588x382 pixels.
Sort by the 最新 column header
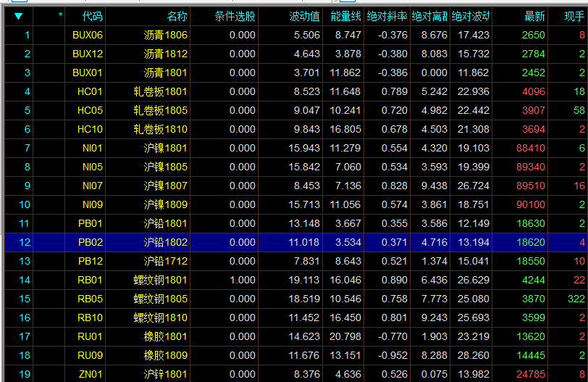tap(534, 16)
